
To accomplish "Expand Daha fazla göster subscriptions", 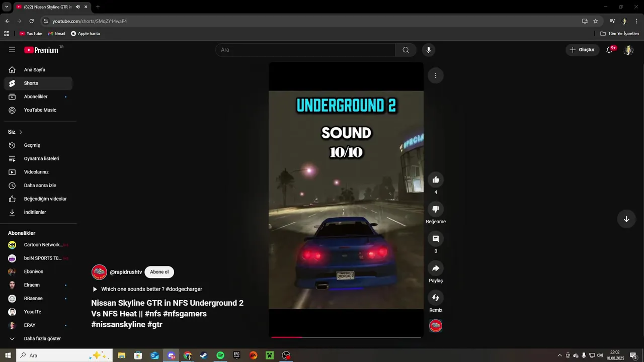I will click(38, 338).
